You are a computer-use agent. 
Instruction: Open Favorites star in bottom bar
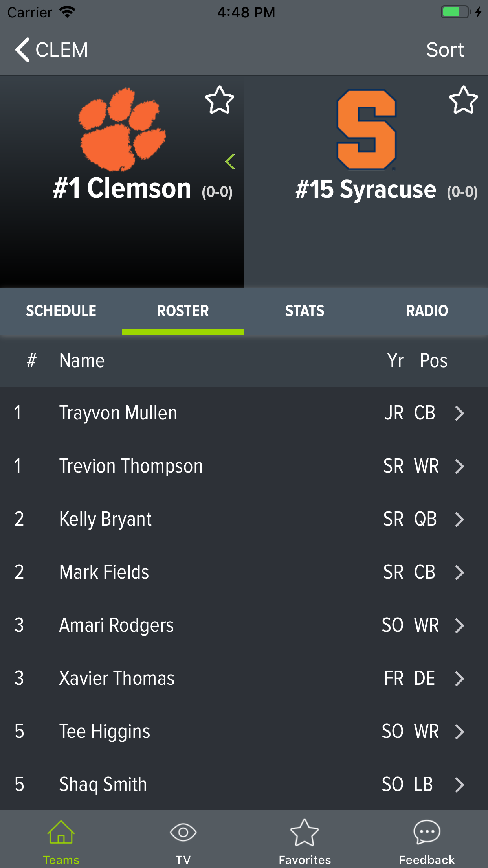(x=305, y=833)
